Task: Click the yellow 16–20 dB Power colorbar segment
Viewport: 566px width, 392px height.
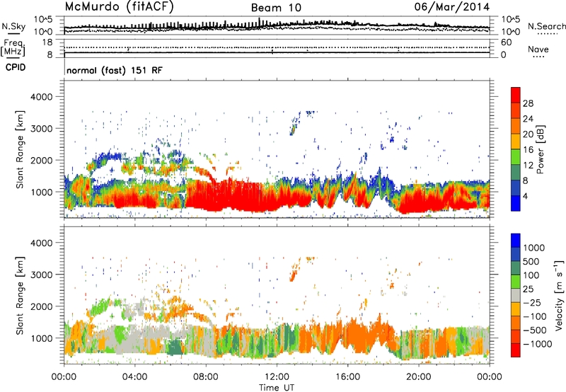Action: (x=516, y=141)
